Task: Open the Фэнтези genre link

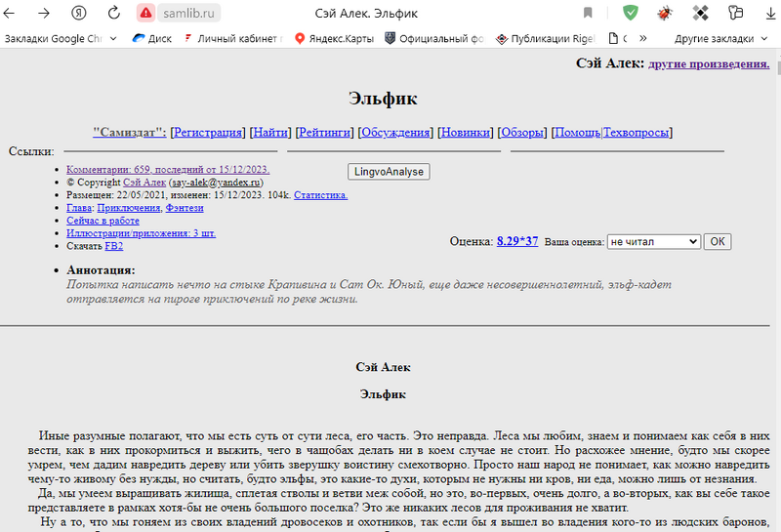Action: point(185,208)
